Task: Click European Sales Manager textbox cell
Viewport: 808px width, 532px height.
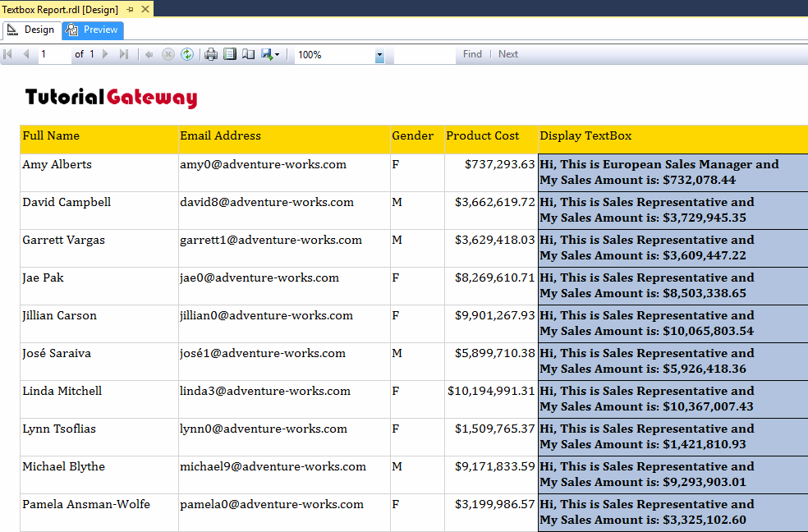Action: coord(673,172)
